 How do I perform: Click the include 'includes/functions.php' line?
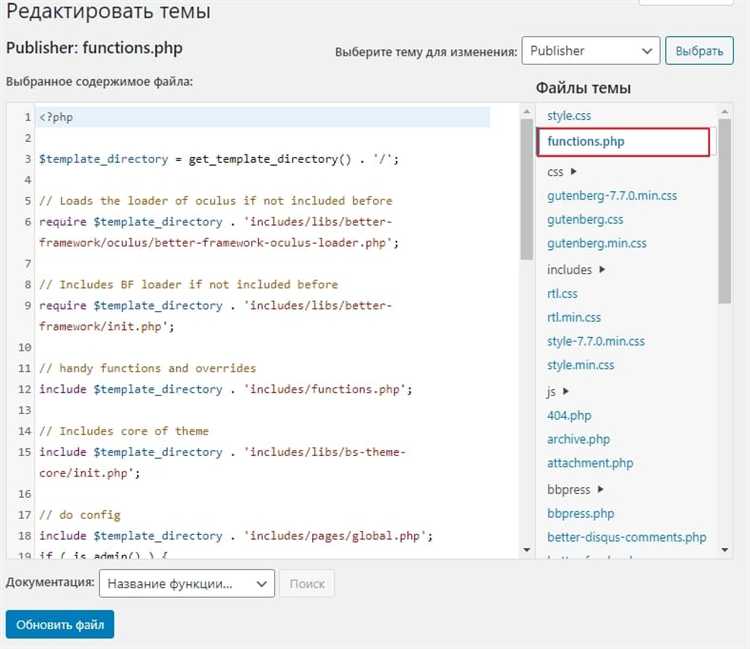[225, 389]
